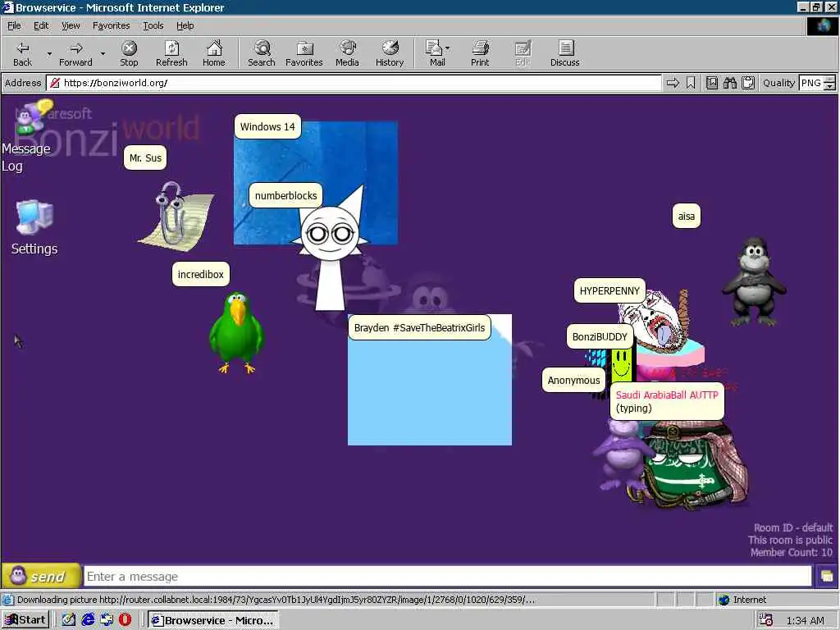Open the Edit menu

(41, 25)
